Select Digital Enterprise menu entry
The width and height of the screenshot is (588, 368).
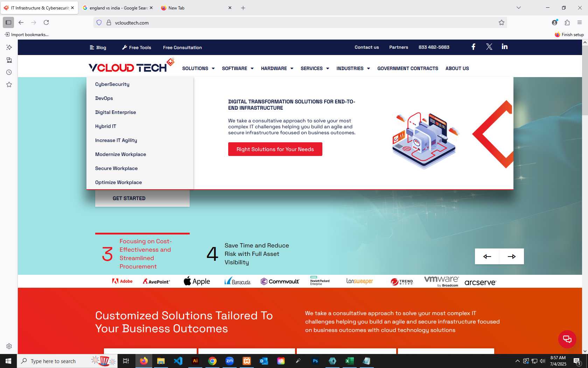(115, 112)
